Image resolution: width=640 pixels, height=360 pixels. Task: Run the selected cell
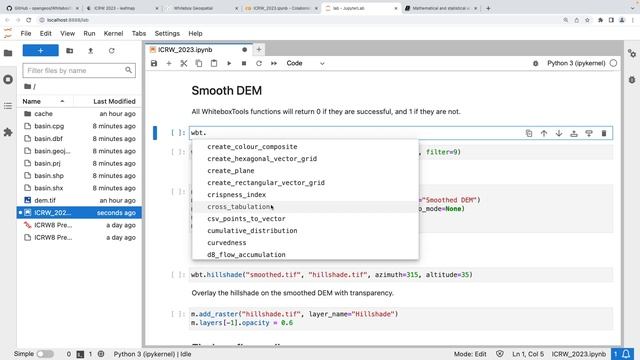[x=229, y=63]
